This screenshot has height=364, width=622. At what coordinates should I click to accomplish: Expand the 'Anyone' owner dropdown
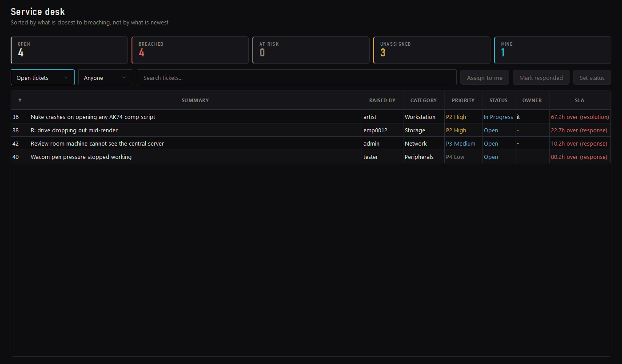106,77
